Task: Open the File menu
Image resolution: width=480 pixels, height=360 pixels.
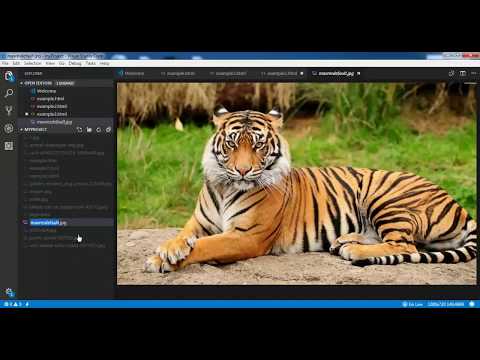Action: click(5, 63)
